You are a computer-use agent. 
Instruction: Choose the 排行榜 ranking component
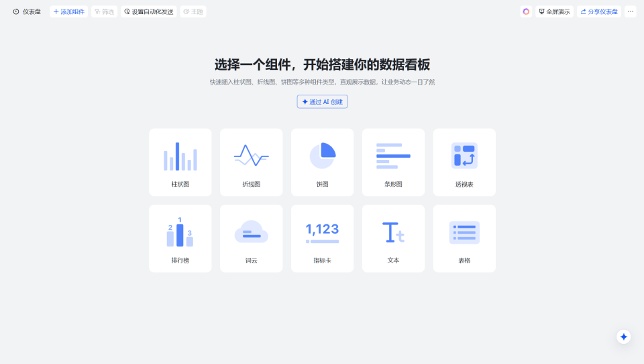[180, 238]
